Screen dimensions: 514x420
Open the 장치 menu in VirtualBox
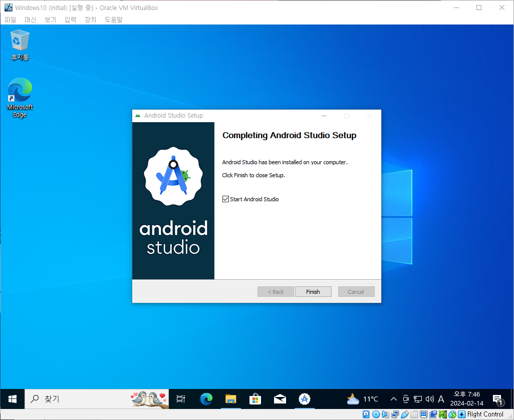90,20
